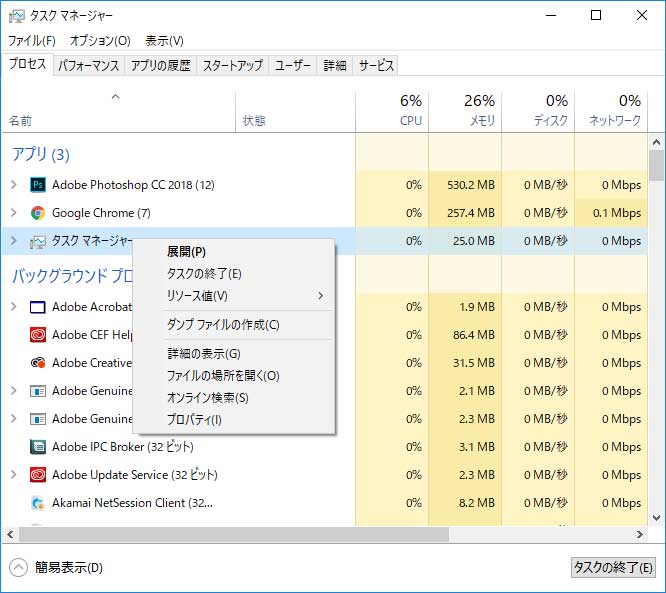
Task: Select the Akamai NetSession Client row name
Action: pos(132,503)
